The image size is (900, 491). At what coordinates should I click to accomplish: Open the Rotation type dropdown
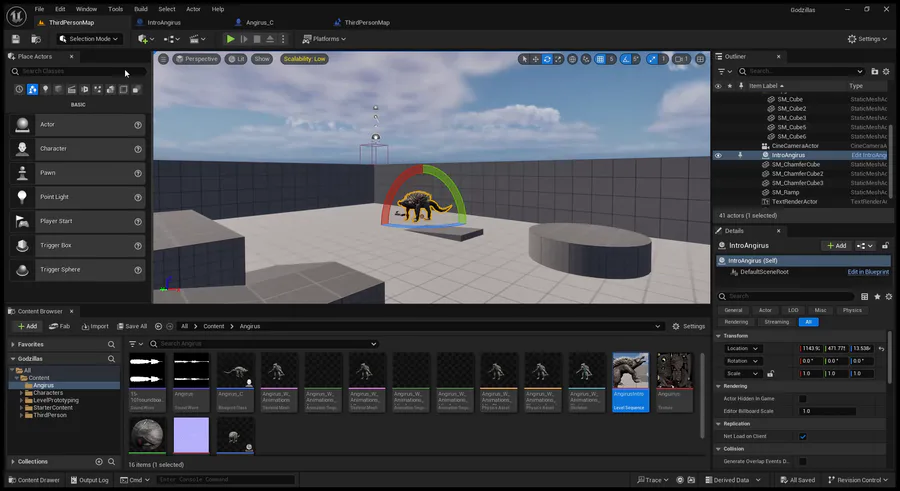(x=742, y=361)
